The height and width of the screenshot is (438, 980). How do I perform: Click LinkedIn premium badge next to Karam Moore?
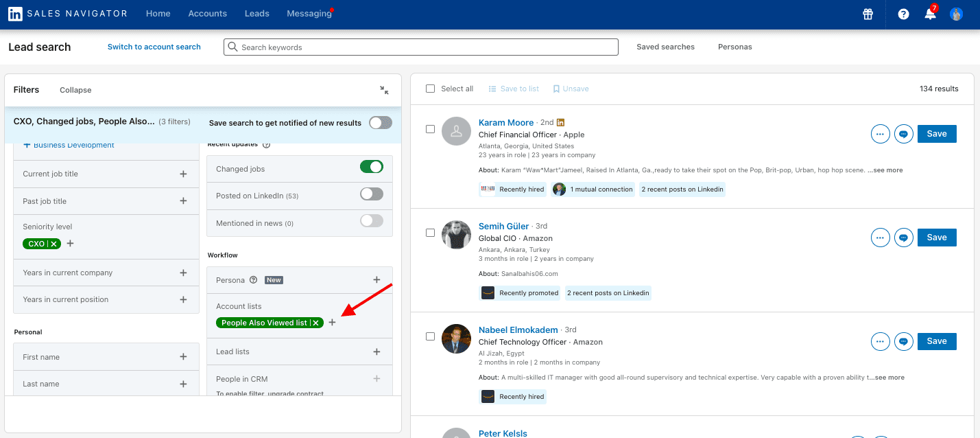[x=560, y=123]
